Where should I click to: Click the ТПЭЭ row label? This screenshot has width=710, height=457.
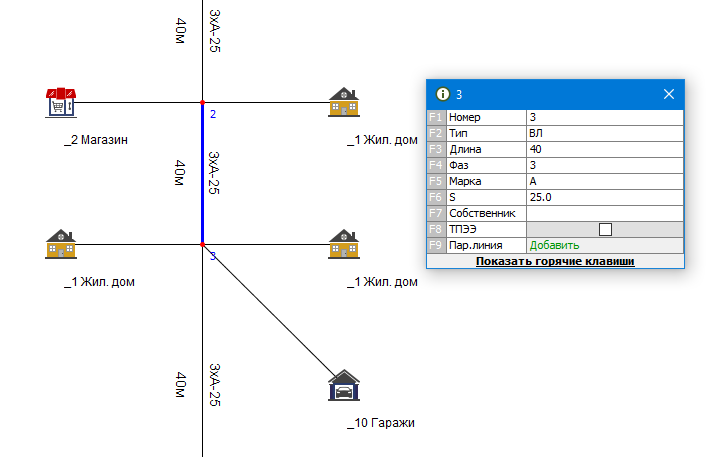click(463, 229)
